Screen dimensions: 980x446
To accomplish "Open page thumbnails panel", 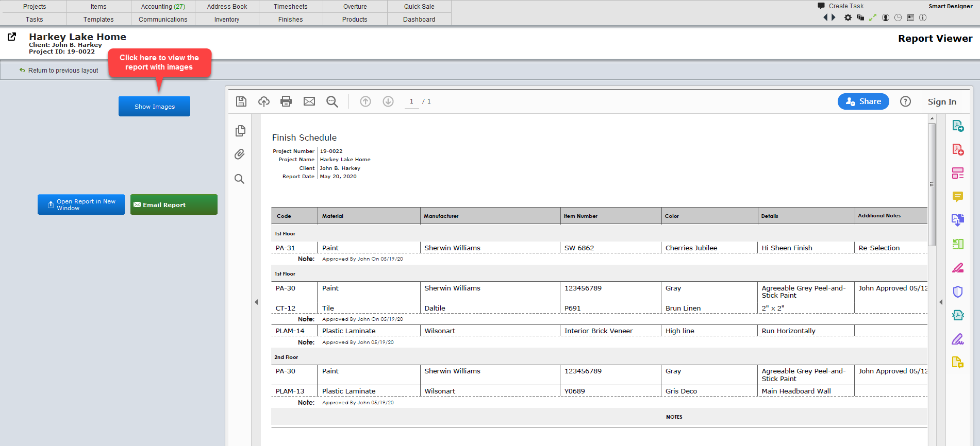I will click(x=240, y=131).
